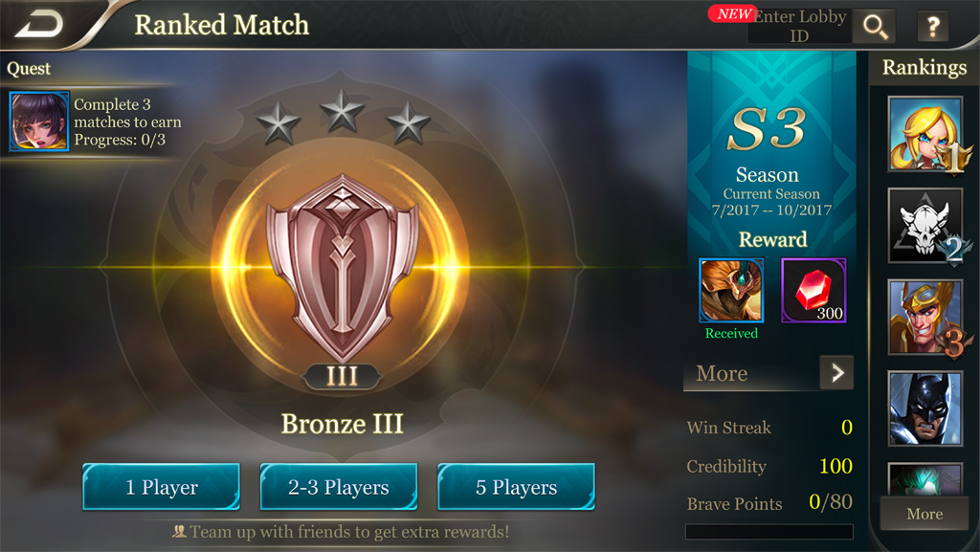
Task: Open the question mark help icon
Action: click(x=932, y=27)
